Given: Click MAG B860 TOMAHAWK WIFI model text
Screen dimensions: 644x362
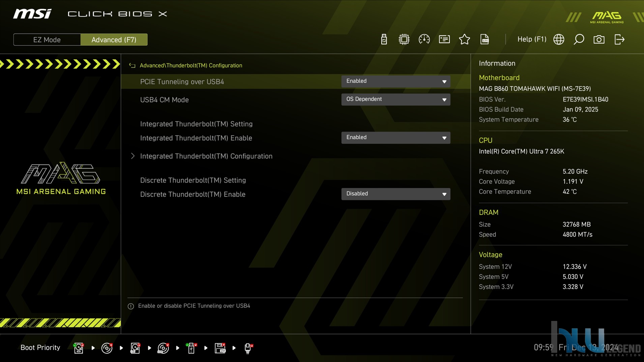Looking at the screenshot, I should click(535, 89).
